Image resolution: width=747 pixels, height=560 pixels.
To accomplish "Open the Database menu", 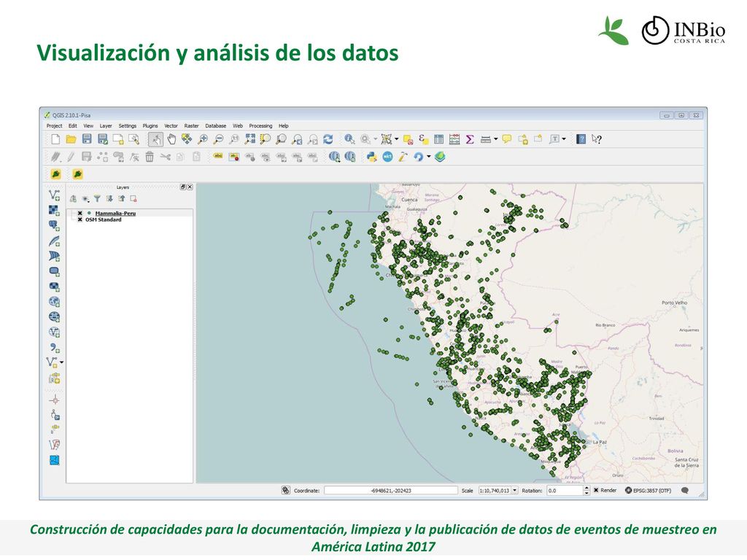I will [216, 125].
